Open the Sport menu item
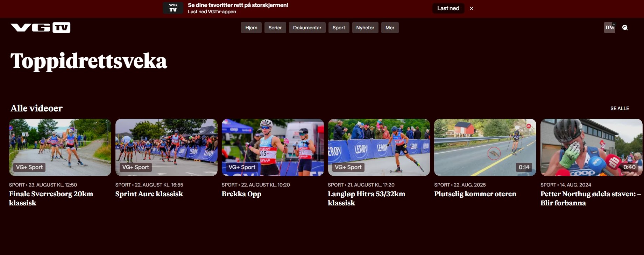The width and height of the screenshot is (644, 255). click(x=339, y=28)
